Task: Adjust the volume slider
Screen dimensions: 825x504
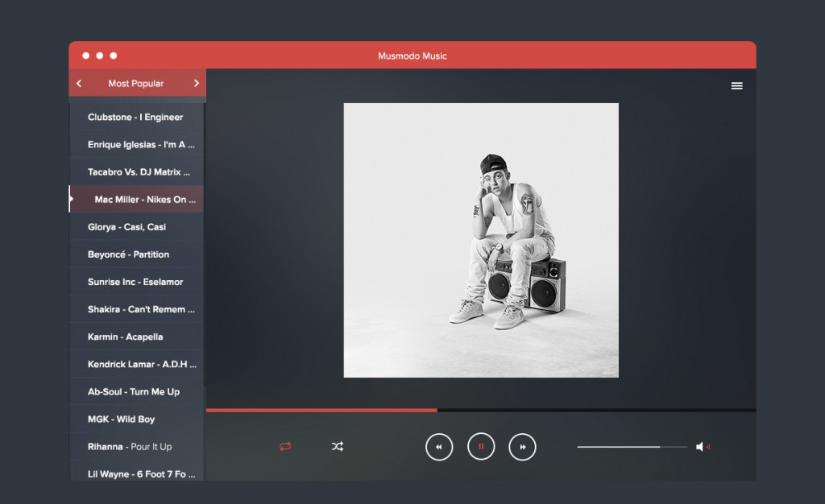Action: pyautogui.click(x=632, y=445)
